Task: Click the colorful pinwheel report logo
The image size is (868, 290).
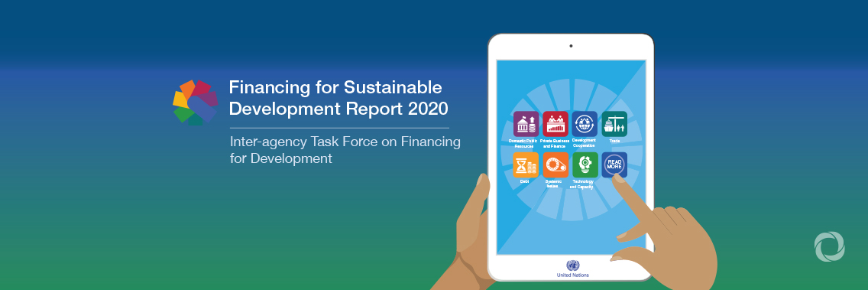Action: click(196, 103)
